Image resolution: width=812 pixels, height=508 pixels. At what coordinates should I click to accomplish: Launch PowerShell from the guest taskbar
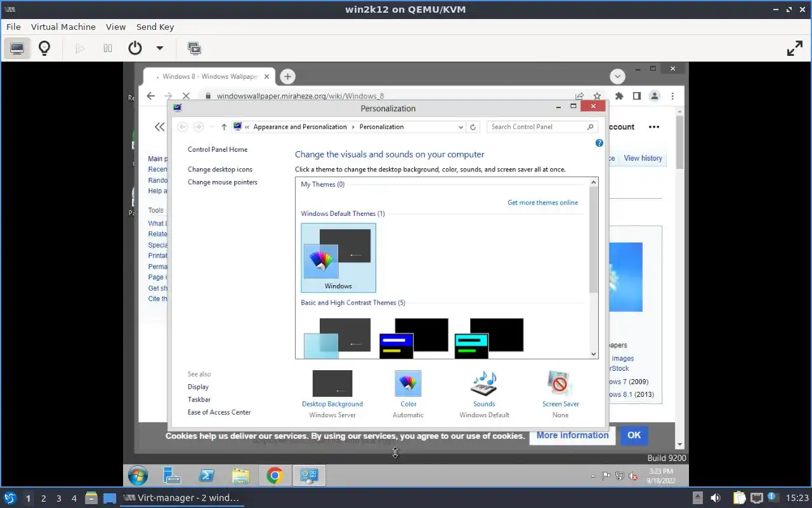[x=206, y=476]
